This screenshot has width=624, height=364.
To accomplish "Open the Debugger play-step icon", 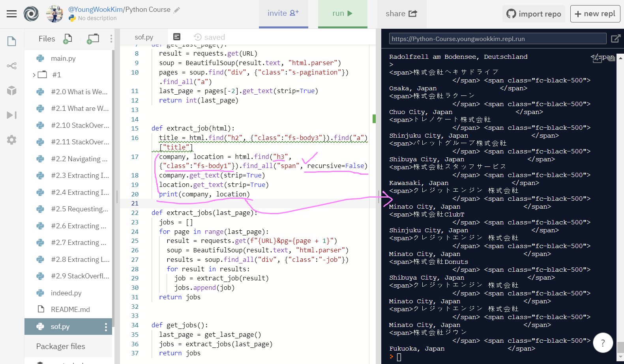I will (12, 115).
